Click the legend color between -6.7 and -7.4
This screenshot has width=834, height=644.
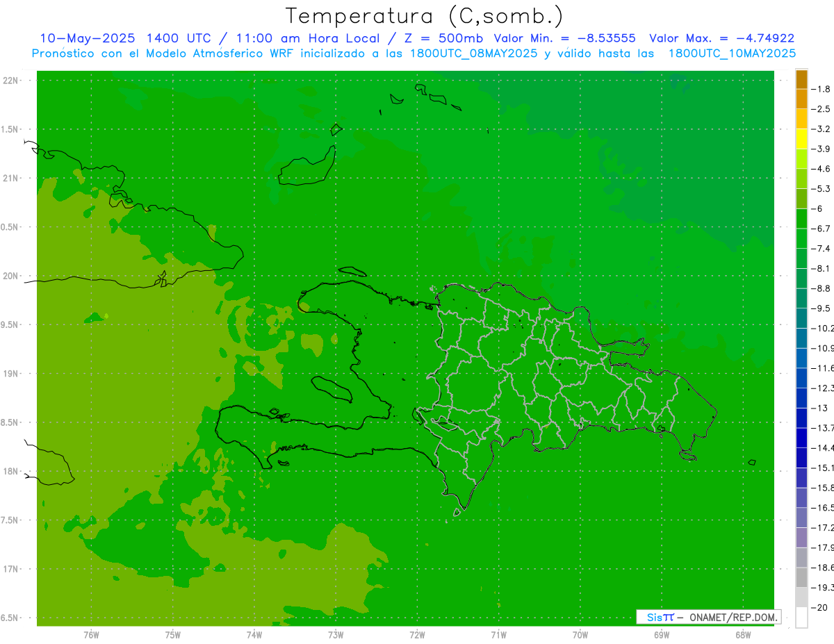801,238
